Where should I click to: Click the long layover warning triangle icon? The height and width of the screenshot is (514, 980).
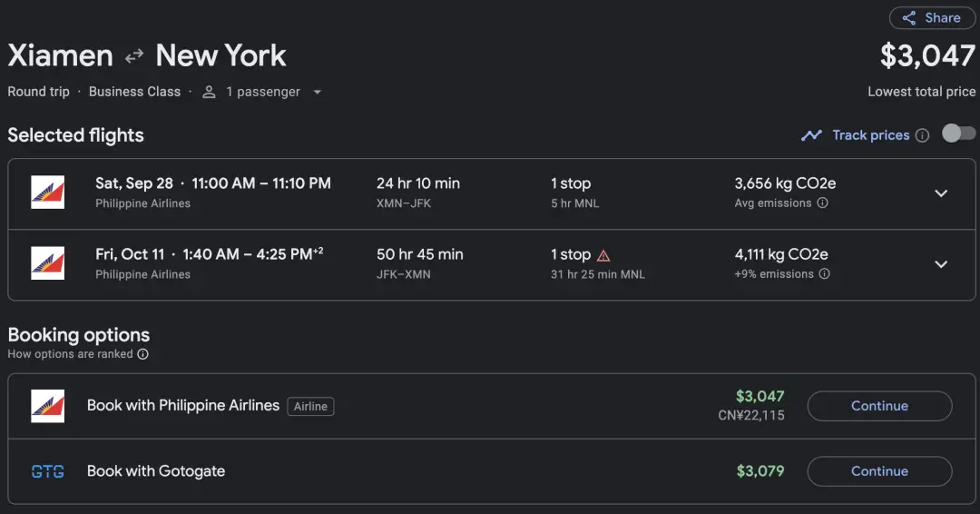click(x=603, y=255)
